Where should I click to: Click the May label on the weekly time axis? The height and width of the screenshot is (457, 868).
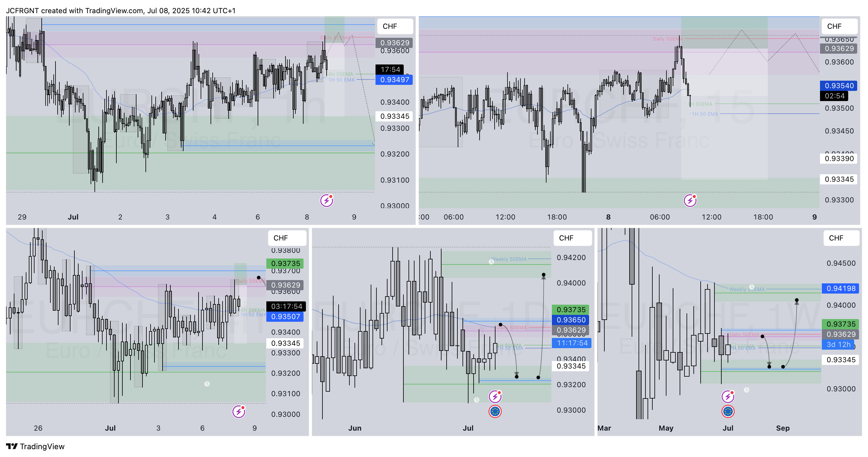tap(666, 428)
